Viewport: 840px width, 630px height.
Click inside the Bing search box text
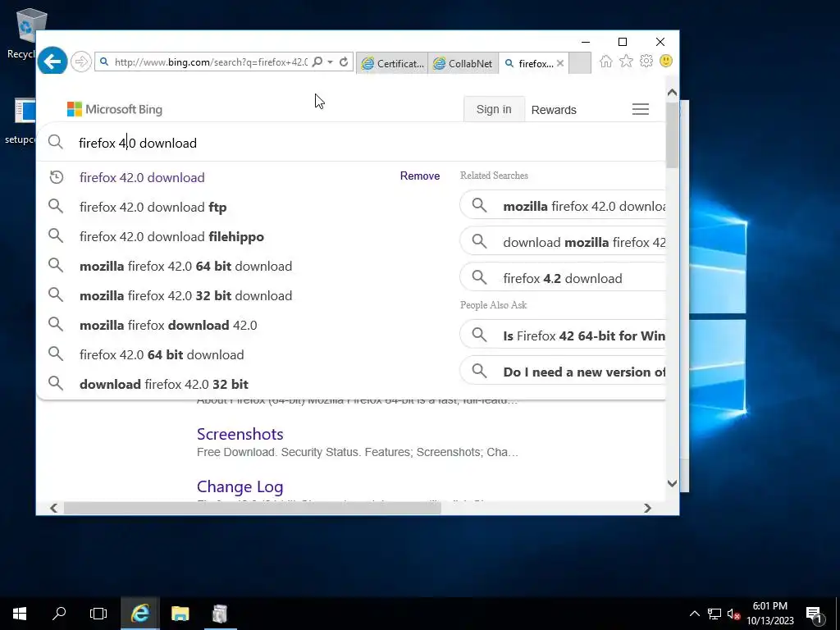pos(138,143)
